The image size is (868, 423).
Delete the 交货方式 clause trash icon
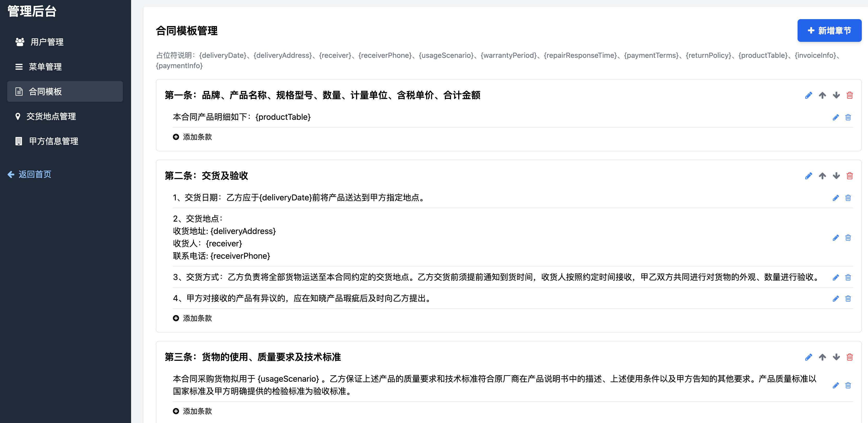[848, 278]
